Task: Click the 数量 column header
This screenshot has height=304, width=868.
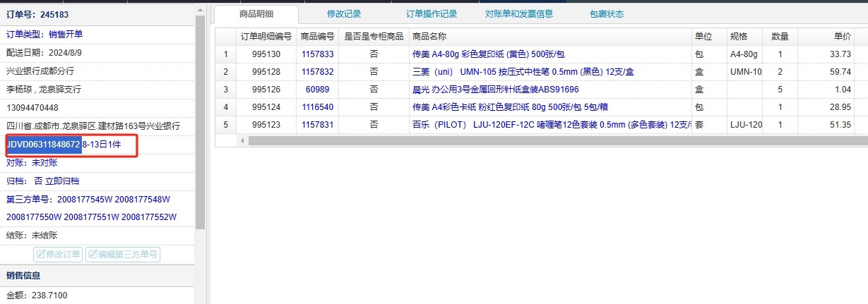Action: pos(780,37)
